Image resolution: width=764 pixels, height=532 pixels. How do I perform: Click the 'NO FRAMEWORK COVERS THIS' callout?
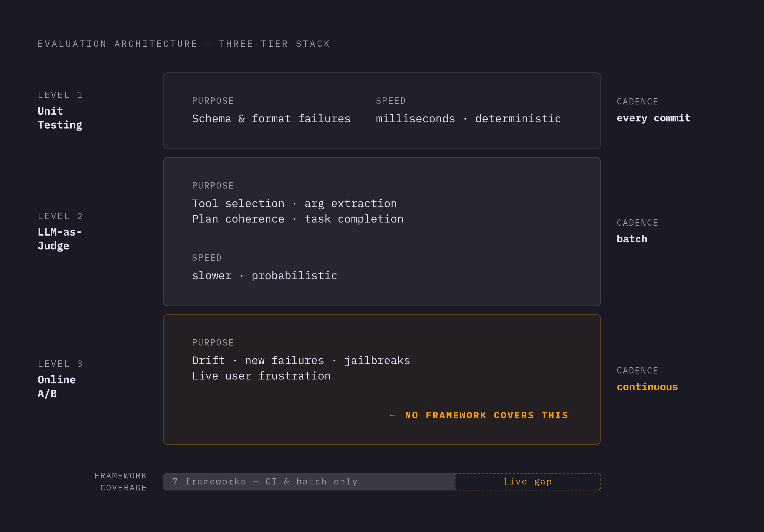pyautogui.click(x=487, y=415)
